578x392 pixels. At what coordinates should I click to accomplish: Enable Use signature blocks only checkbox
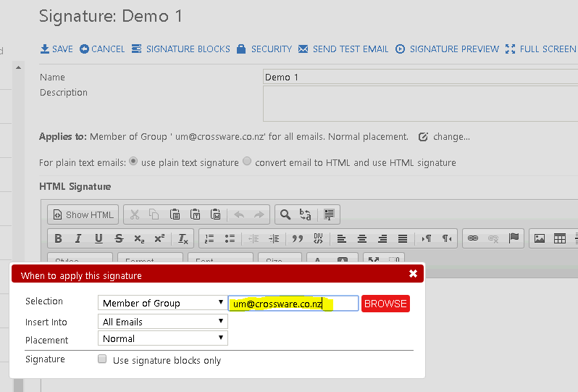pos(102,359)
